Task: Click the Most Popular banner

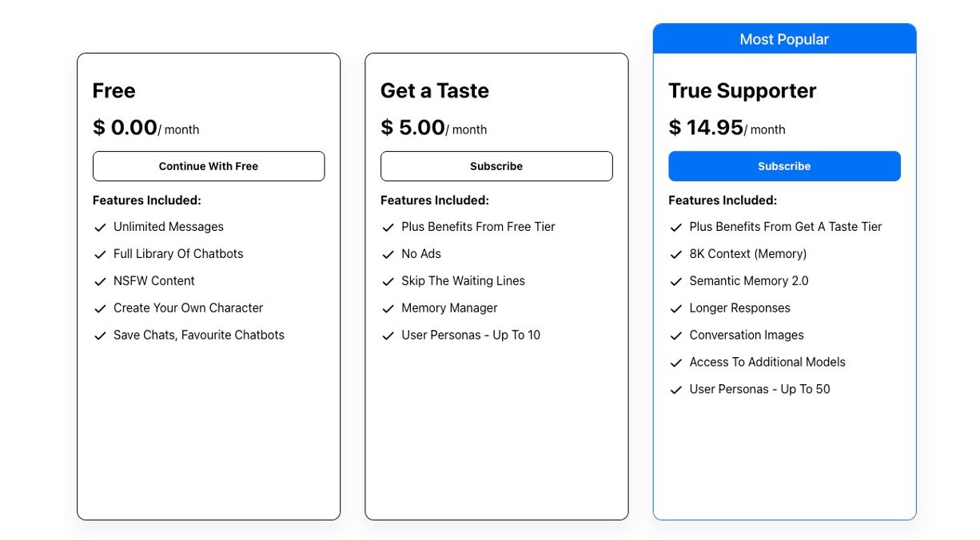Action: coord(784,39)
